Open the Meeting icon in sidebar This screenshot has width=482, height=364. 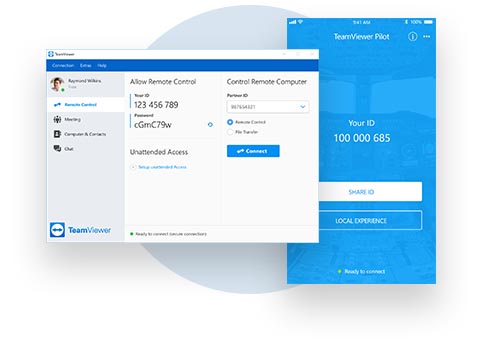[57, 119]
